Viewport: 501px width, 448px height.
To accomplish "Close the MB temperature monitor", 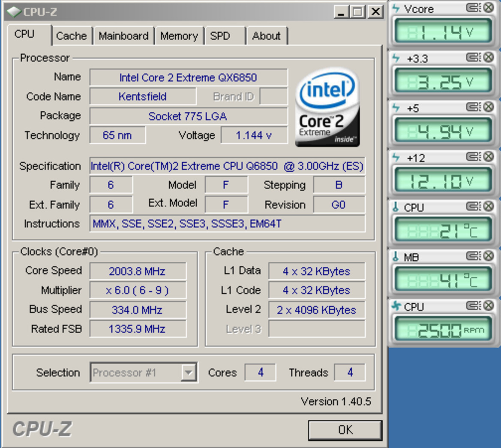I will coord(488,256).
